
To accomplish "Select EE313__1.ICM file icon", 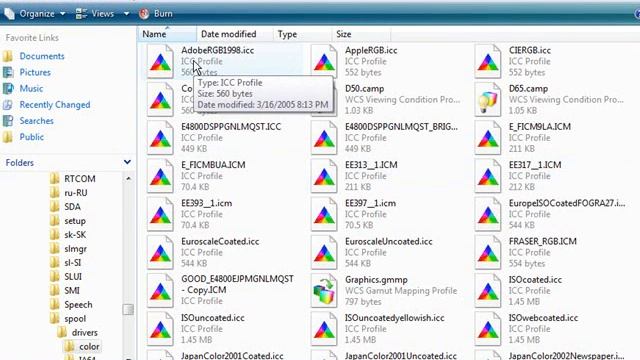I will point(324,176).
